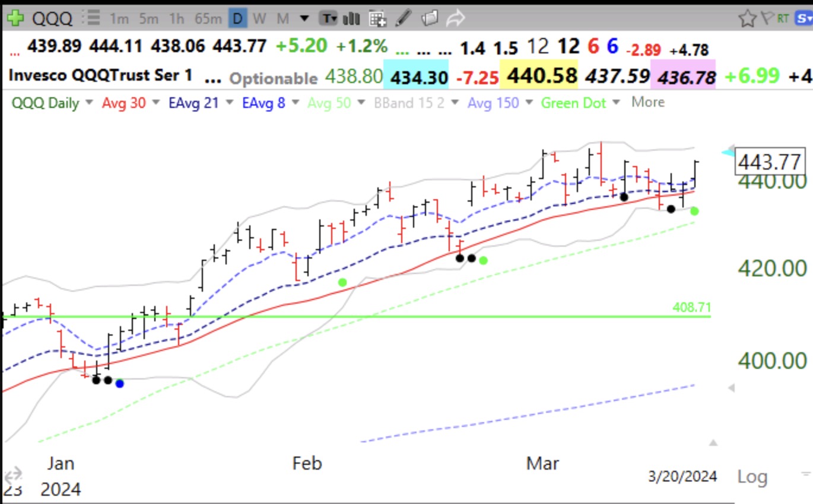
Task: Open the chart folder icon
Action: pos(429,18)
